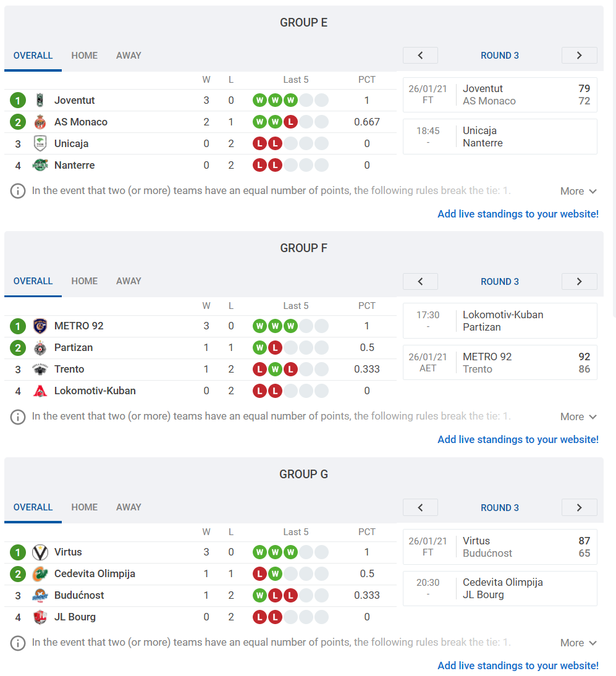Click the Cedevita Olimpija logo icon
Viewport: 616px width, 676px height.
(40, 573)
